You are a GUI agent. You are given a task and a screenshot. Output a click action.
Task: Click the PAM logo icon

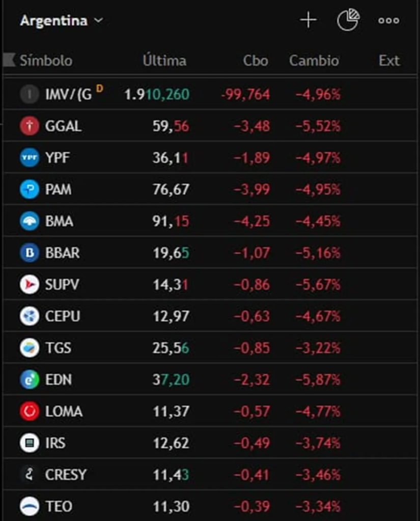click(x=30, y=189)
